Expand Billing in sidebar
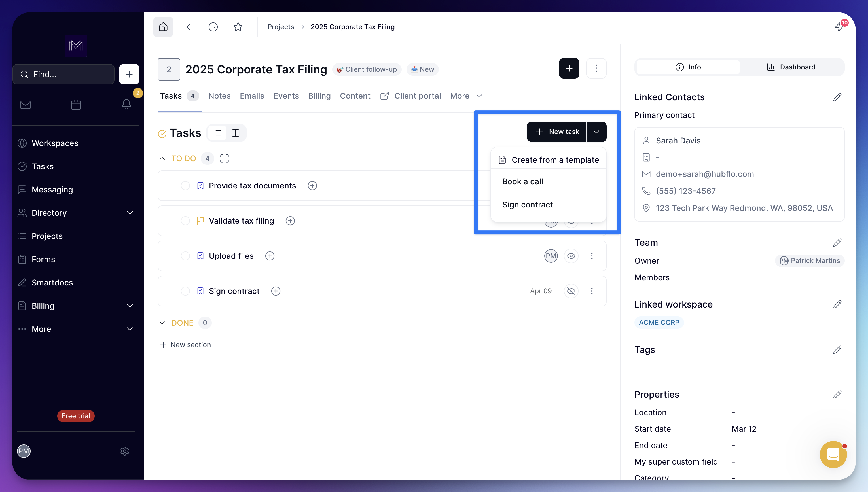The width and height of the screenshot is (868, 492). click(130, 306)
